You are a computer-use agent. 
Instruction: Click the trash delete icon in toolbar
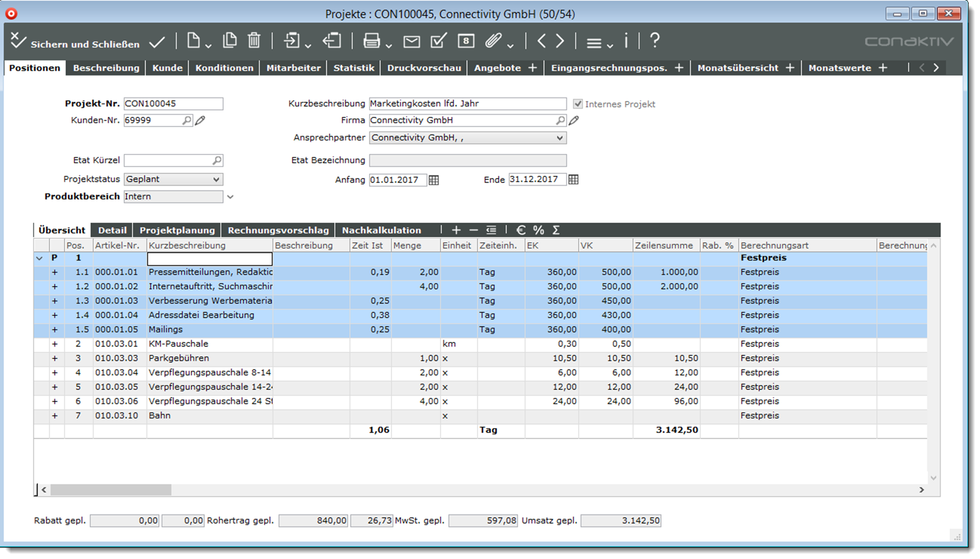point(254,40)
